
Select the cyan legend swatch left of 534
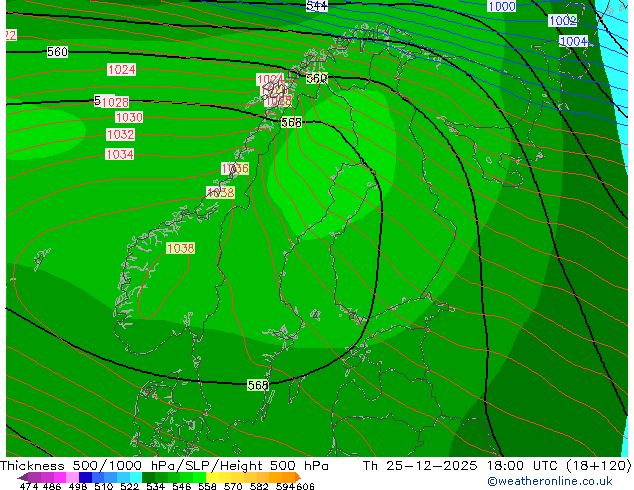point(136,477)
